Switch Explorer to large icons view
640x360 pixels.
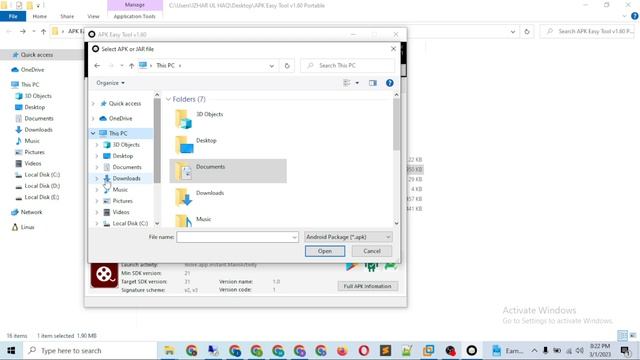coord(633,336)
